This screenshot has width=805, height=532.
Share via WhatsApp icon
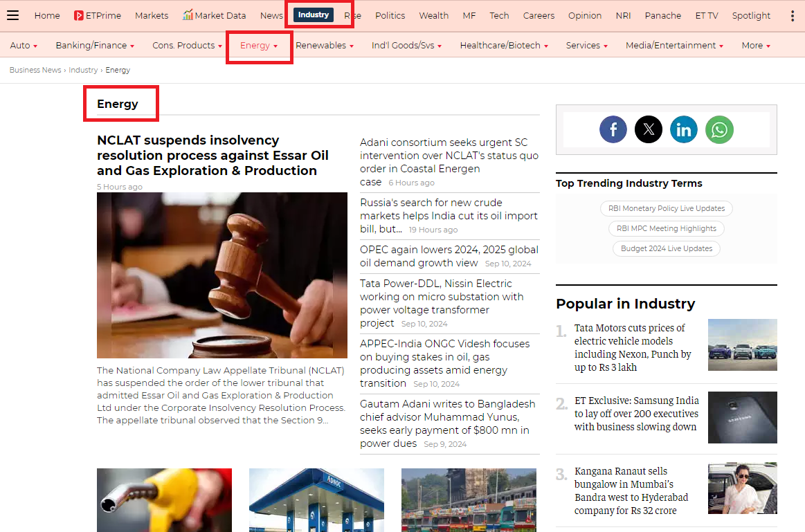pos(719,129)
